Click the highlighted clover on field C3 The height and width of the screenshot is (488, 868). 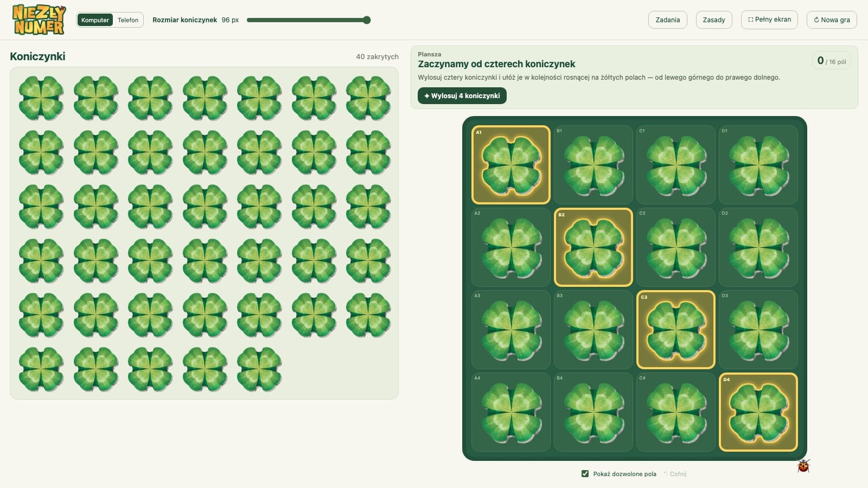(676, 330)
